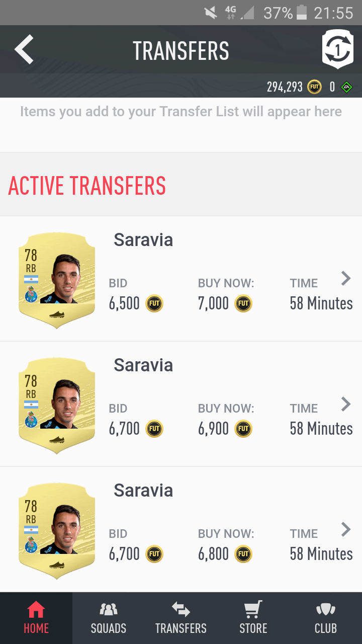The image size is (362, 644).
Task: Tap the FUT coin balance icon
Action: pyautogui.click(x=315, y=87)
